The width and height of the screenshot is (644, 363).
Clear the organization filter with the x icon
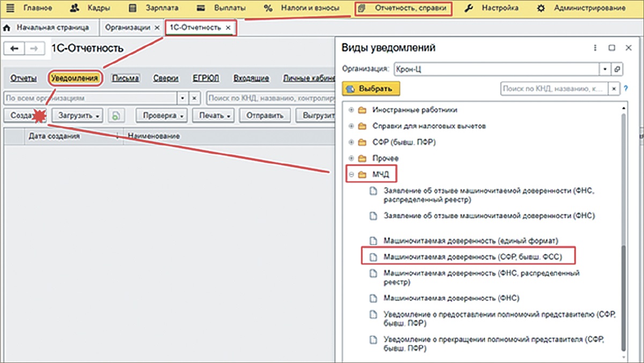pyautogui.click(x=195, y=99)
